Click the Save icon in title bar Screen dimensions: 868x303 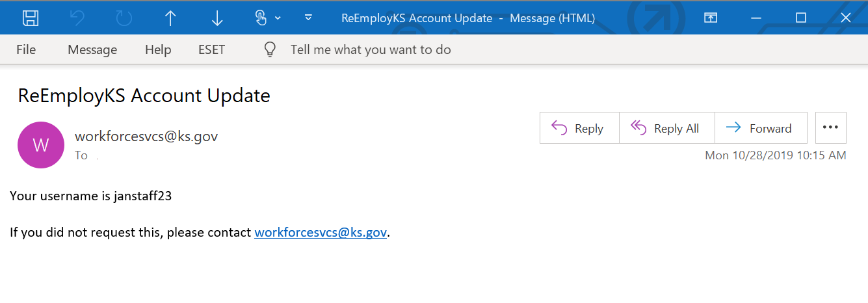point(31,18)
